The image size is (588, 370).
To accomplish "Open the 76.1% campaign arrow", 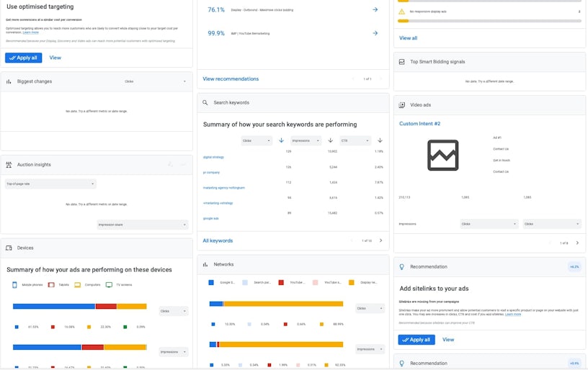I will point(375,9).
